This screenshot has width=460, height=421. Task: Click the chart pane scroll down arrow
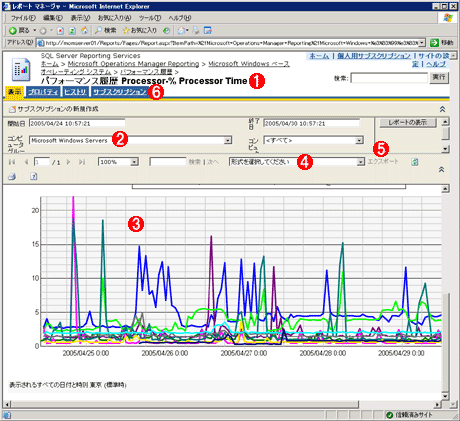(445, 396)
